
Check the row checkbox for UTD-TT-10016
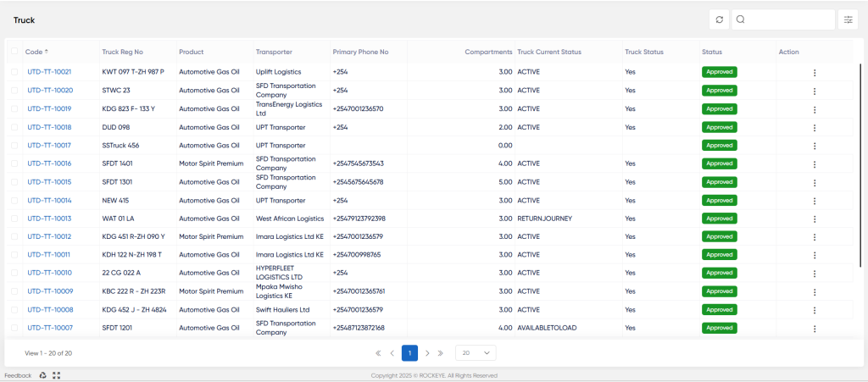14,163
